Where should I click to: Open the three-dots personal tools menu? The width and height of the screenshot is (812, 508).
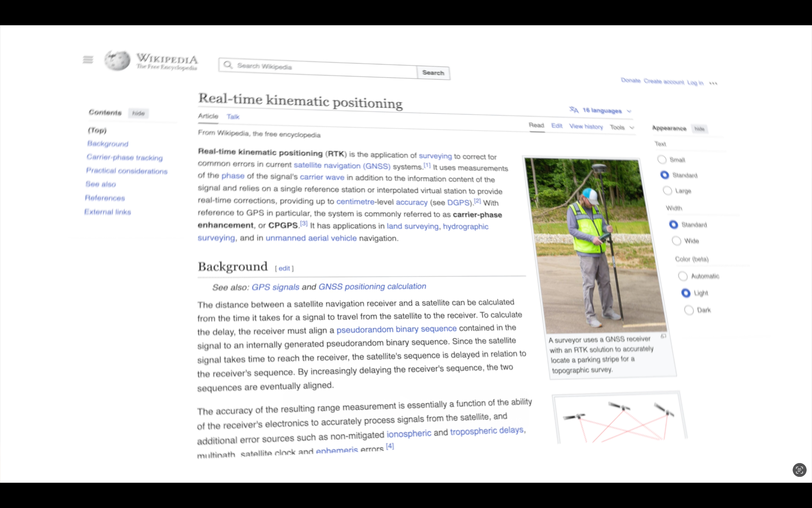click(x=713, y=83)
